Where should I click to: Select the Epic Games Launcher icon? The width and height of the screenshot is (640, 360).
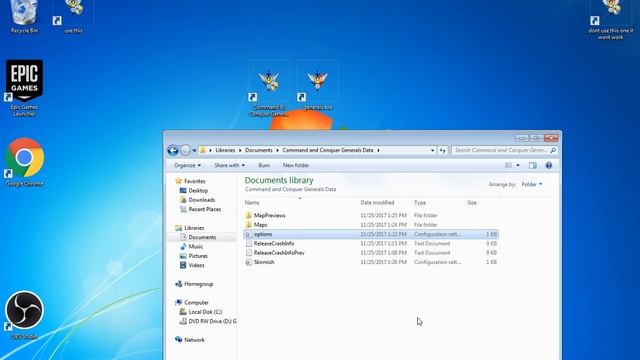click(x=24, y=88)
